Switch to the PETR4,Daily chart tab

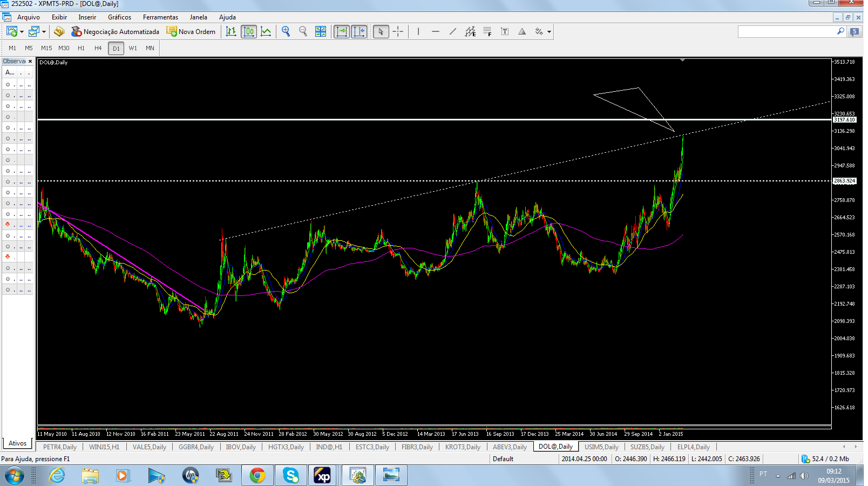click(60, 447)
